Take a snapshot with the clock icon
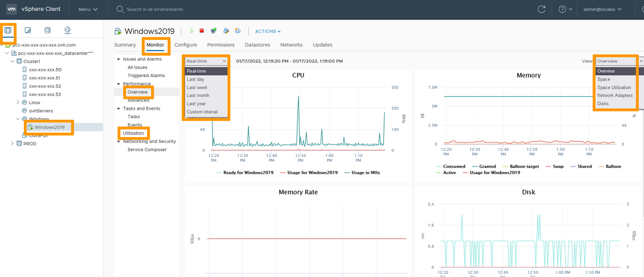The height and width of the screenshot is (277, 644). tap(238, 31)
